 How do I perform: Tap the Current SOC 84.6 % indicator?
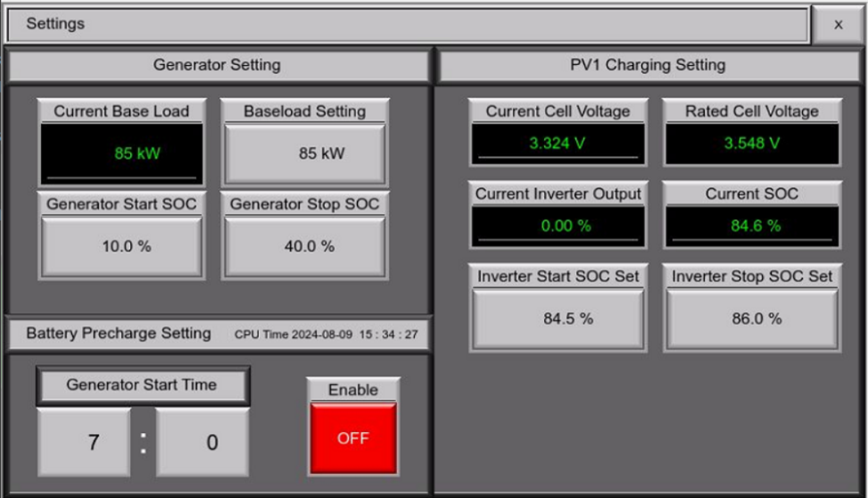[751, 226]
